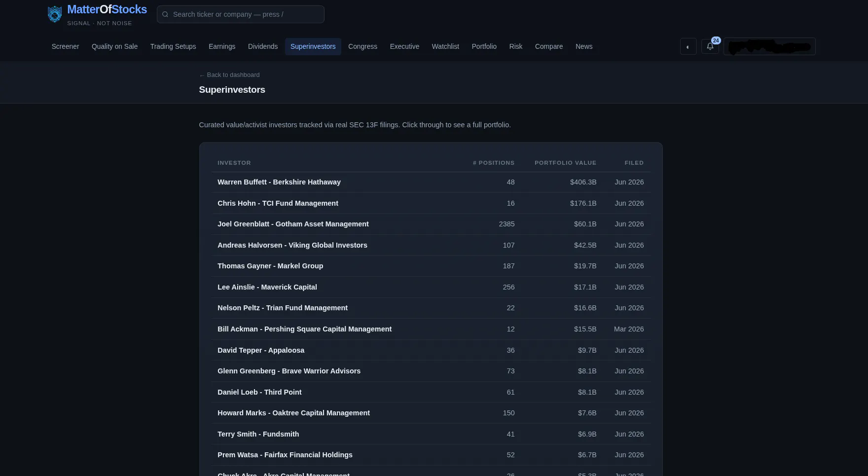Screen dimensions: 868x476
Task: Click the search magnifier icon
Action: pyautogui.click(x=165, y=14)
